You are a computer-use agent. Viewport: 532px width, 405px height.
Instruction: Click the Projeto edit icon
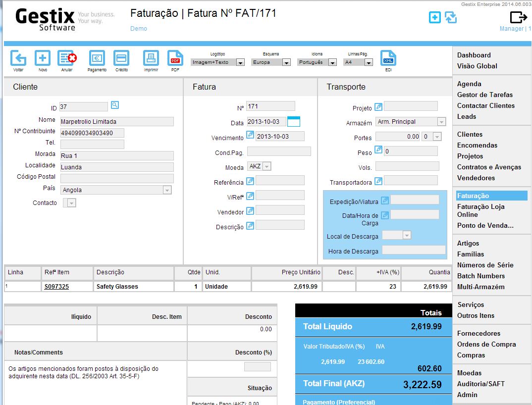pos(378,107)
